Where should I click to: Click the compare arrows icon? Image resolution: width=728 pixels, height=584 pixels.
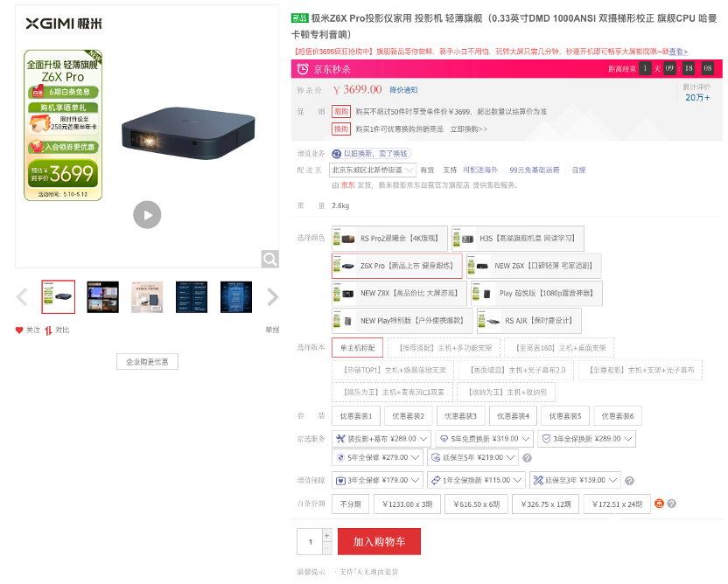coord(48,330)
